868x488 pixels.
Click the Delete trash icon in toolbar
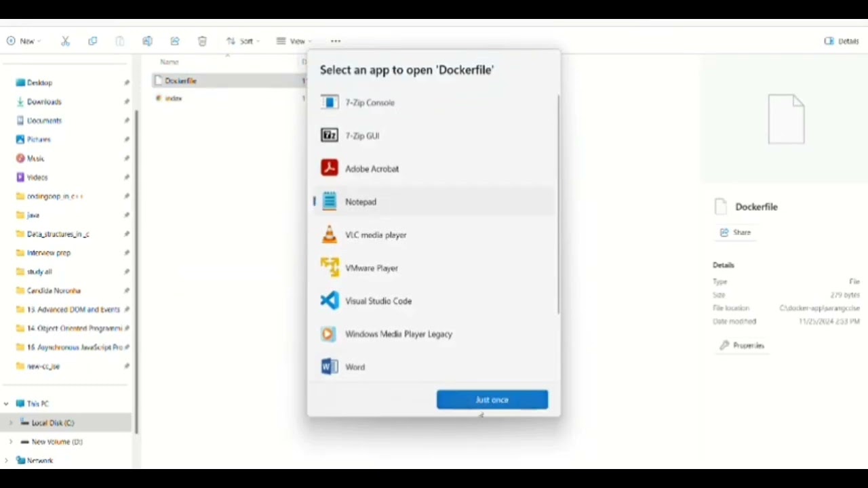point(202,41)
